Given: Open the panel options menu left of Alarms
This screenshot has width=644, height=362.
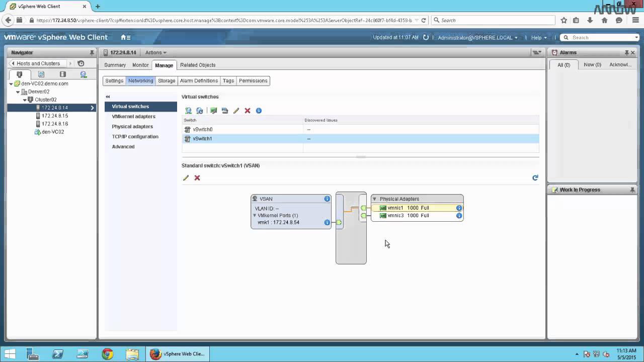Looking at the screenshot, I should pos(537,52).
